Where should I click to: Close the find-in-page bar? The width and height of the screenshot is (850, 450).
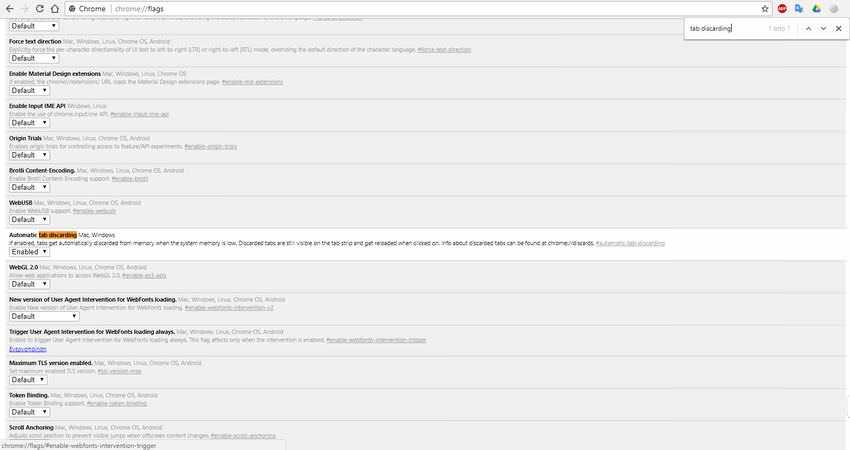839,28
